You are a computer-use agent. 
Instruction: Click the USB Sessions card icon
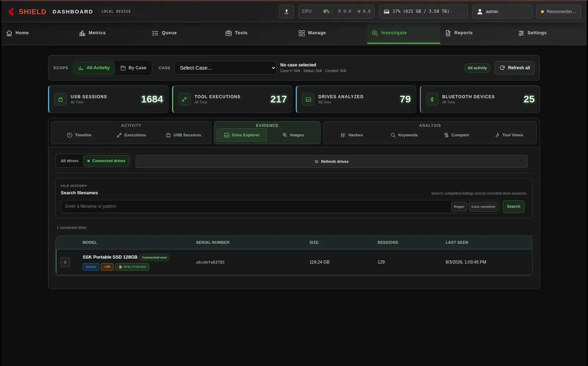pos(60,99)
